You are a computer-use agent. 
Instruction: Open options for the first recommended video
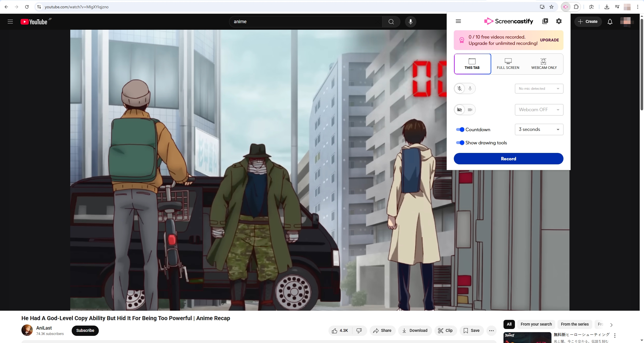point(615,336)
